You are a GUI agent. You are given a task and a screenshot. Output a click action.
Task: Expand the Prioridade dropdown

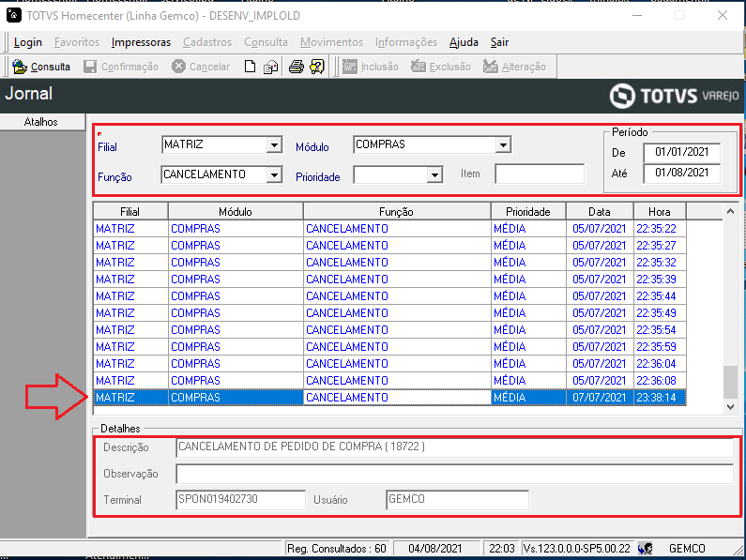click(434, 175)
